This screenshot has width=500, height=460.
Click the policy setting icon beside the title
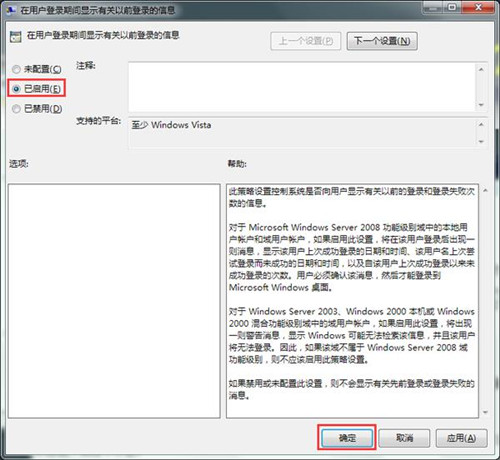(15, 36)
